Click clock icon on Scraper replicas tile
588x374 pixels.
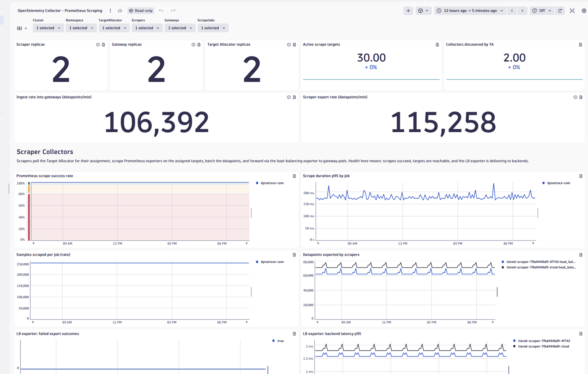[98, 44]
